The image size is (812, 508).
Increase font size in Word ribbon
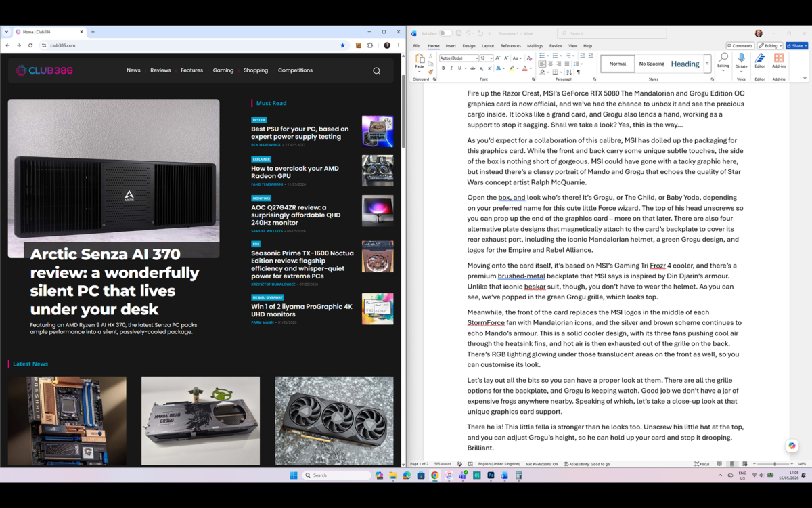pyautogui.click(x=498, y=58)
